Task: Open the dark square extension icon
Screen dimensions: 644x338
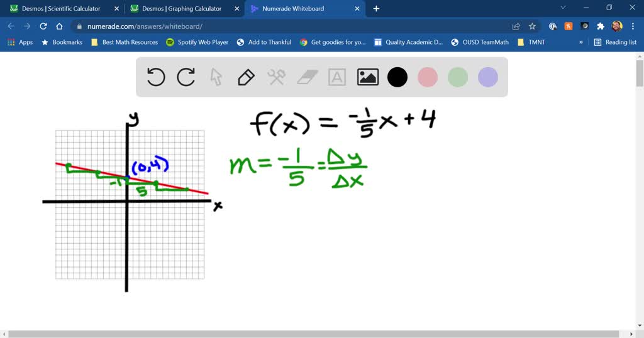Action: [x=584, y=26]
